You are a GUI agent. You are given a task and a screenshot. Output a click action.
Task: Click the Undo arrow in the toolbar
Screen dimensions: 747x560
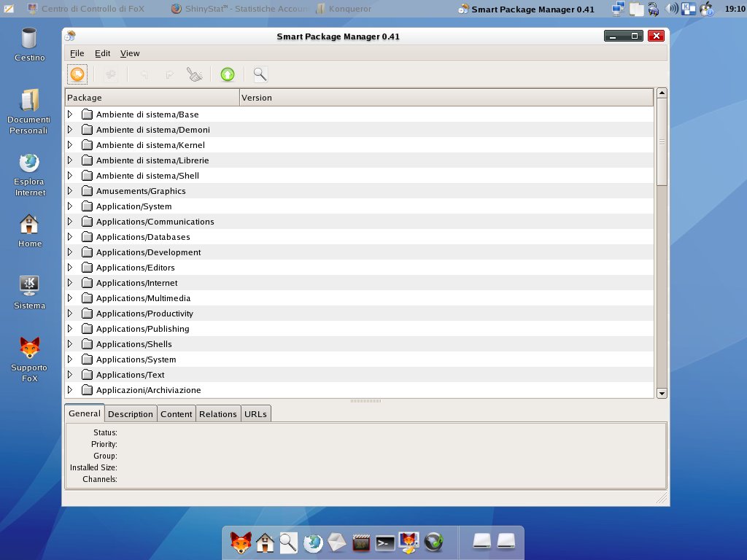point(144,75)
